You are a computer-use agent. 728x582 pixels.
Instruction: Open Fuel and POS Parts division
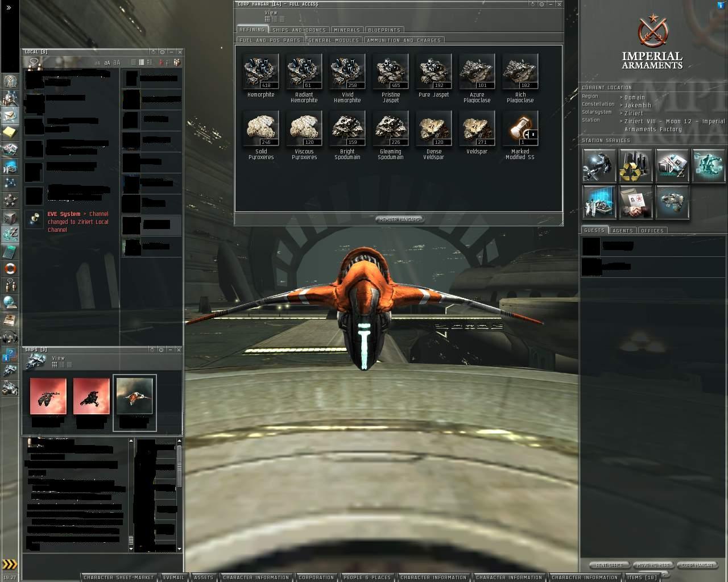[270, 40]
